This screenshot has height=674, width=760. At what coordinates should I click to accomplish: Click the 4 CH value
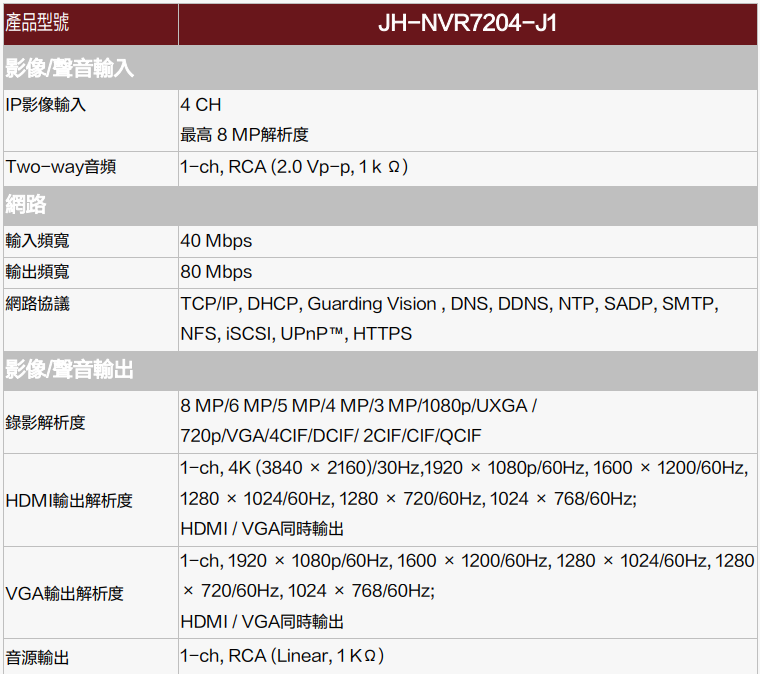pyautogui.click(x=201, y=105)
